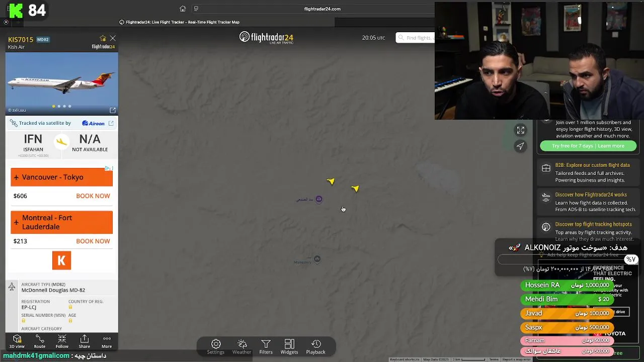Click the browser home icon
Image resolution: width=644 pixels, height=362 pixels.
[183, 9]
